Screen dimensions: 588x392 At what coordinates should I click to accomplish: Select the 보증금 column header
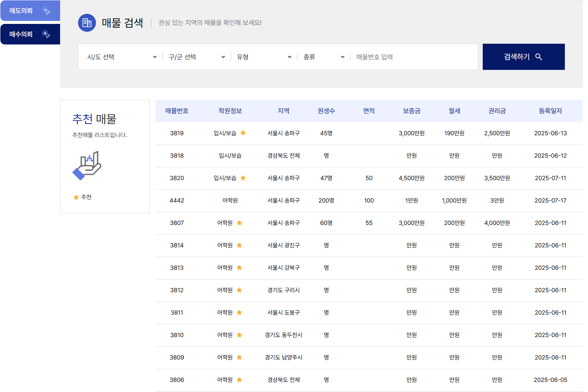tap(411, 111)
